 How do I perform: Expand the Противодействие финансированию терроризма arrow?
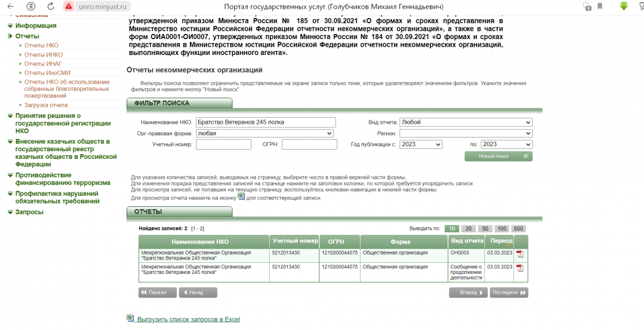[x=10, y=175]
